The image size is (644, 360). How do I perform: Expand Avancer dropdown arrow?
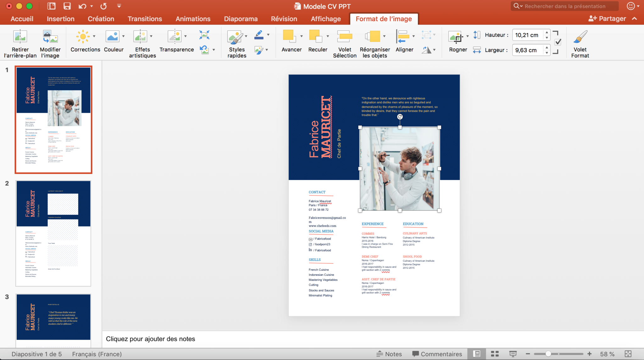click(x=301, y=36)
